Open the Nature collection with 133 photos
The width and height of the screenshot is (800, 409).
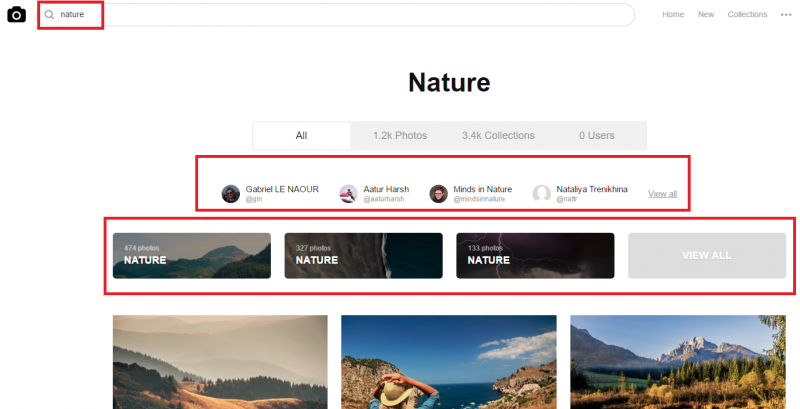(x=535, y=255)
